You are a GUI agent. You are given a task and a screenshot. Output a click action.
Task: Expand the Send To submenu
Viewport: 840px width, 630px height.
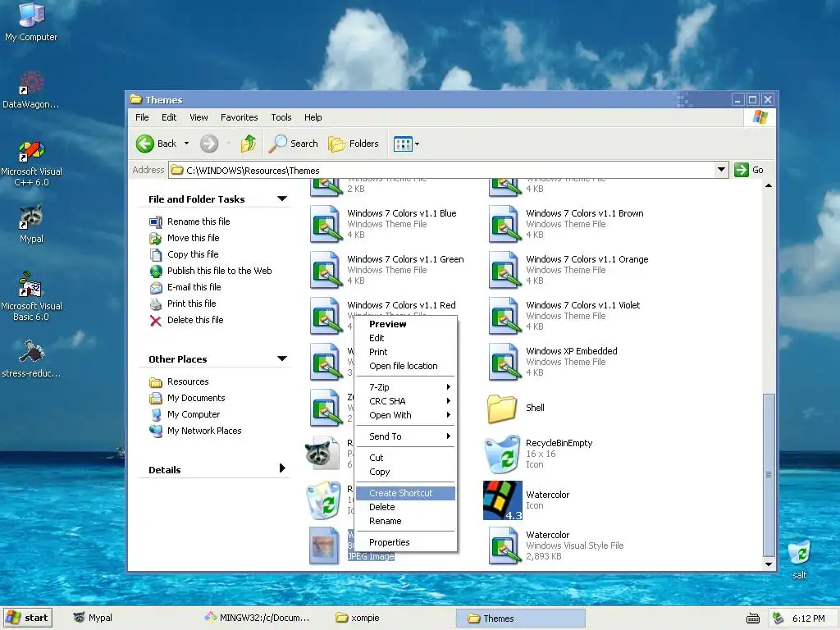click(405, 436)
